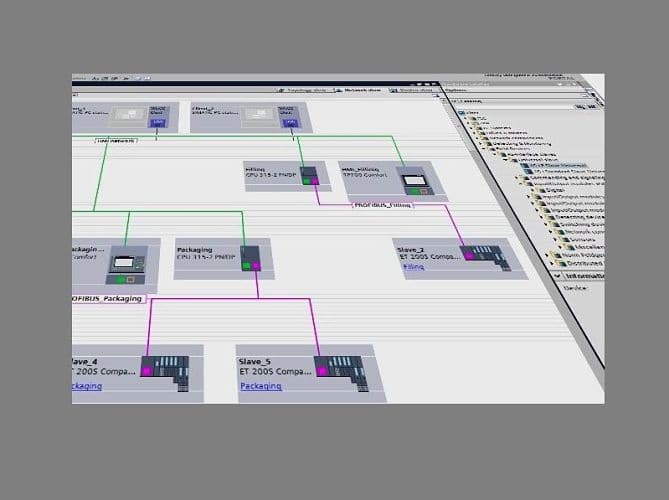Click the magenta PROFIBUS port on Filling CPU

(314, 181)
